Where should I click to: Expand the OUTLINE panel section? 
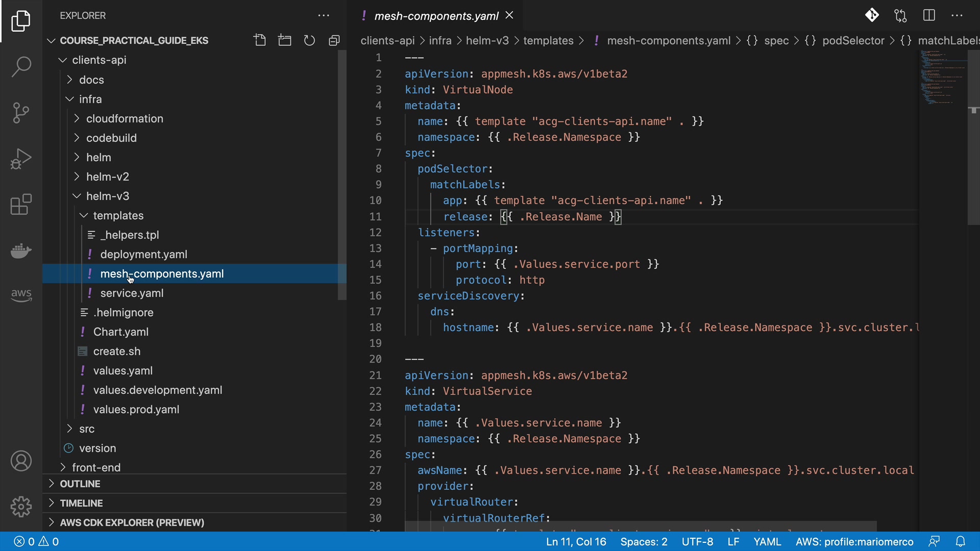click(x=80, y=484)
